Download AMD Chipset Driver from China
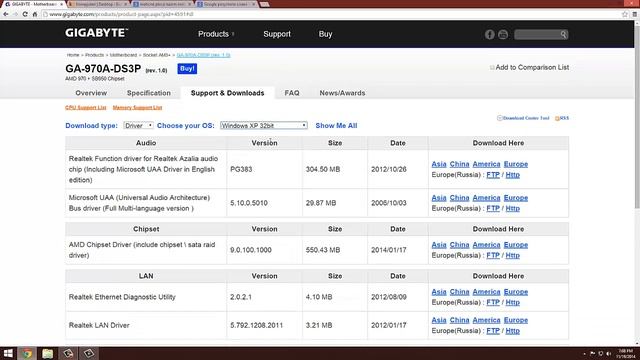This screenshot has width=640, height=360. [459, 245]
